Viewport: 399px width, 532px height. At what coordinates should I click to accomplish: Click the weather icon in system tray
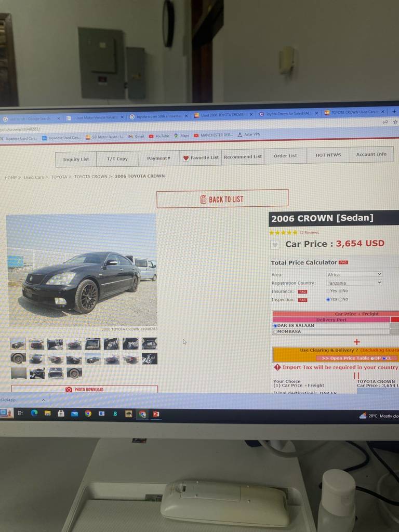click(x=363, y=416)
